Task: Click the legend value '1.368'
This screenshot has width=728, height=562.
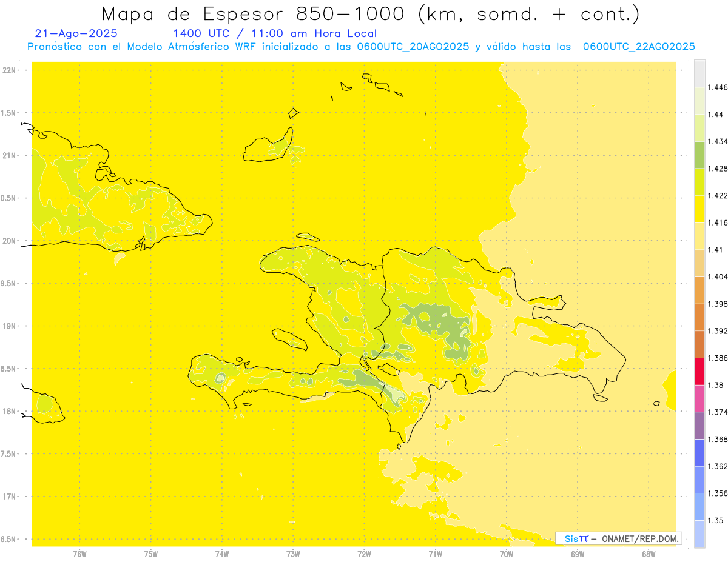Action: (718, 440)
